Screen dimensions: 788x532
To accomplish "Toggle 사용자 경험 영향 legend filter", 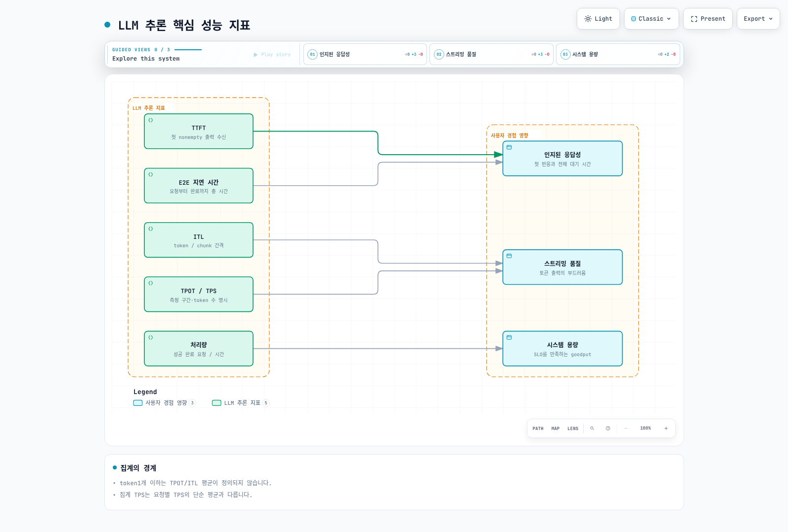I will 164,403.
